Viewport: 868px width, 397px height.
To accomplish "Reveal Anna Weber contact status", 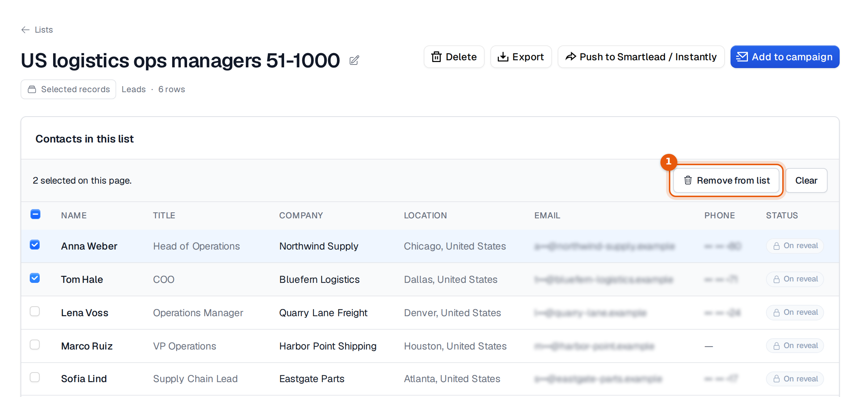I will 795,246.
